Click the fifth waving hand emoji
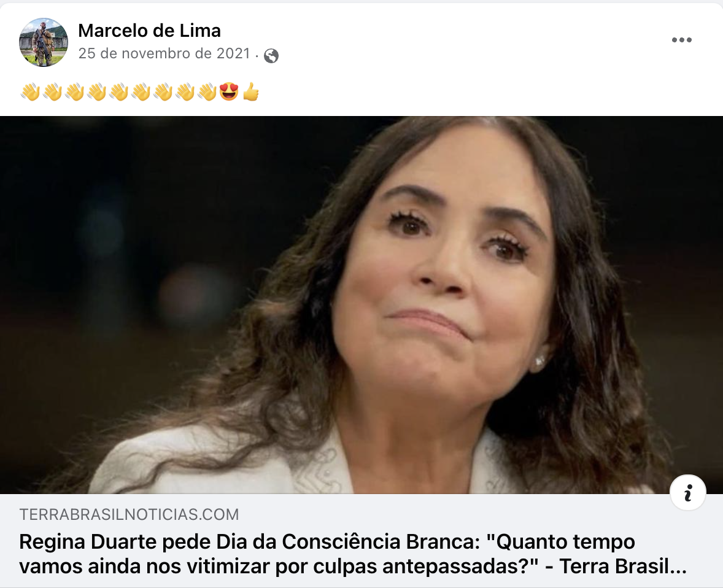The width and height of the screenshot is (723, 588). coord(118,92)
